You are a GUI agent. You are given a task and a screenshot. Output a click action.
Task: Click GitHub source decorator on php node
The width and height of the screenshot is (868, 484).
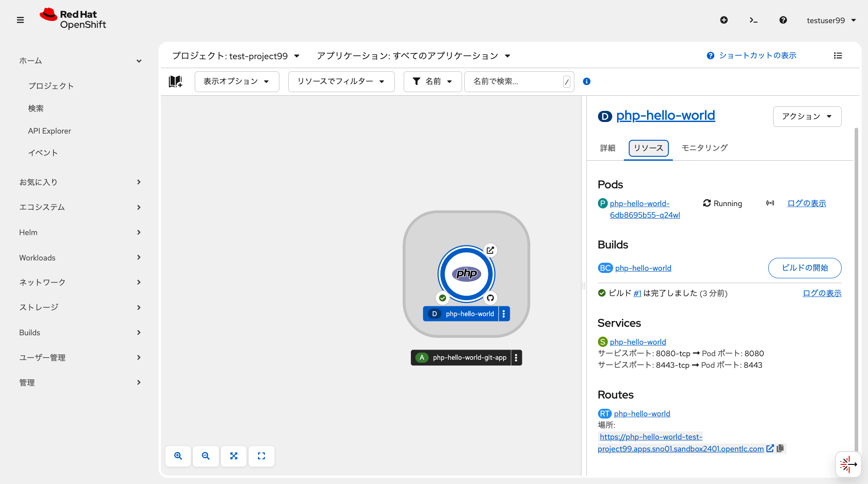point(490,298)
